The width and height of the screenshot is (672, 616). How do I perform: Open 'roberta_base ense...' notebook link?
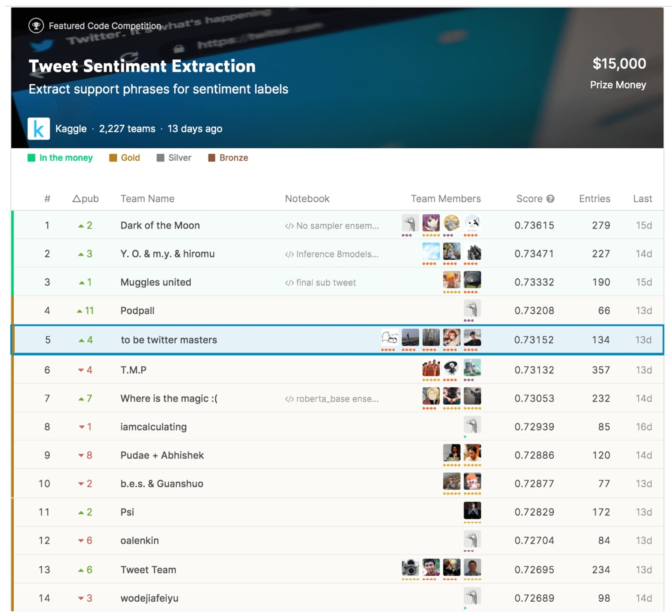tap(331, 399)
